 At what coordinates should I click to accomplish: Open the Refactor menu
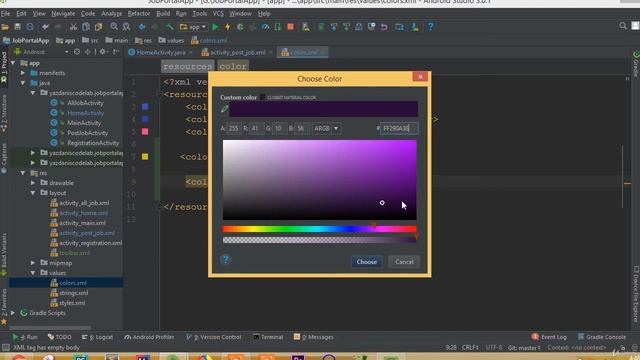[139, 13]
